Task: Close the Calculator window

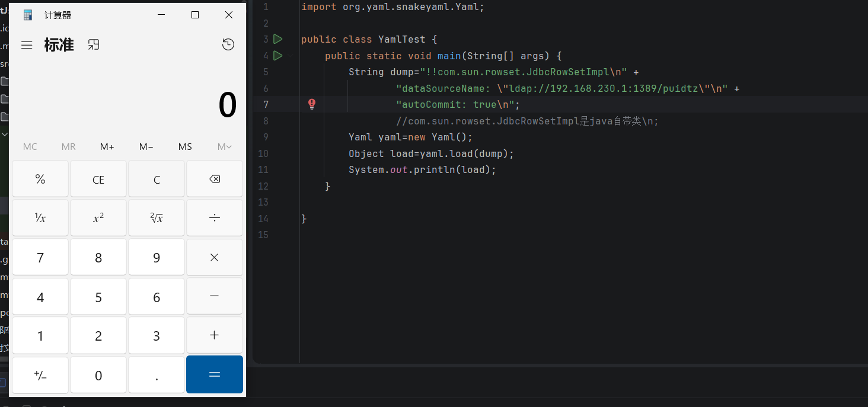Action: tap(229, 15)
